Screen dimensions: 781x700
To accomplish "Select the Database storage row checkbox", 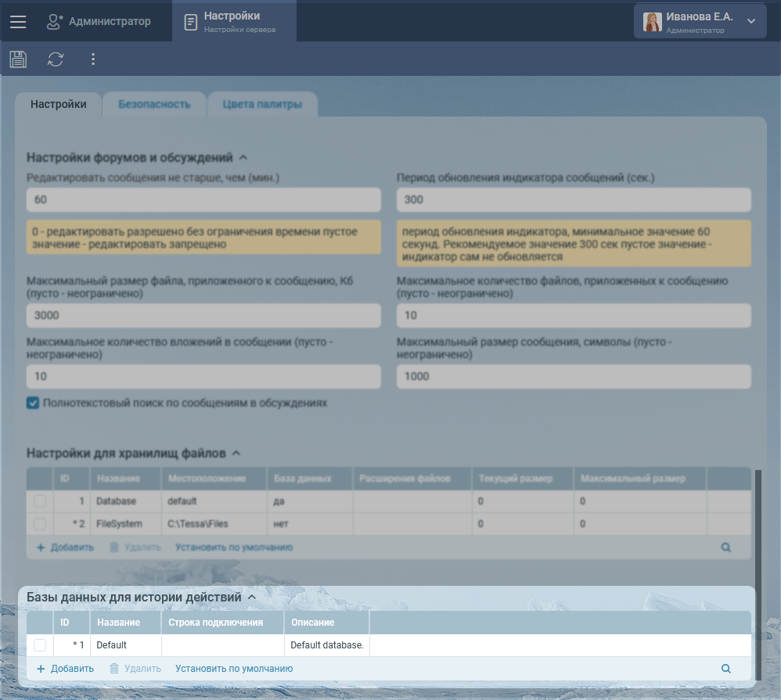I will [40, 501].
